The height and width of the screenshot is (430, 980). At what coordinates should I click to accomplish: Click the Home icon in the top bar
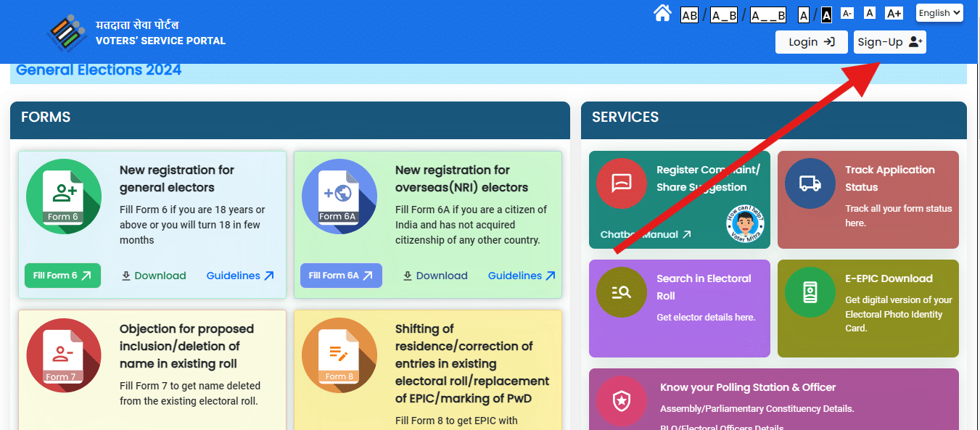662,12
